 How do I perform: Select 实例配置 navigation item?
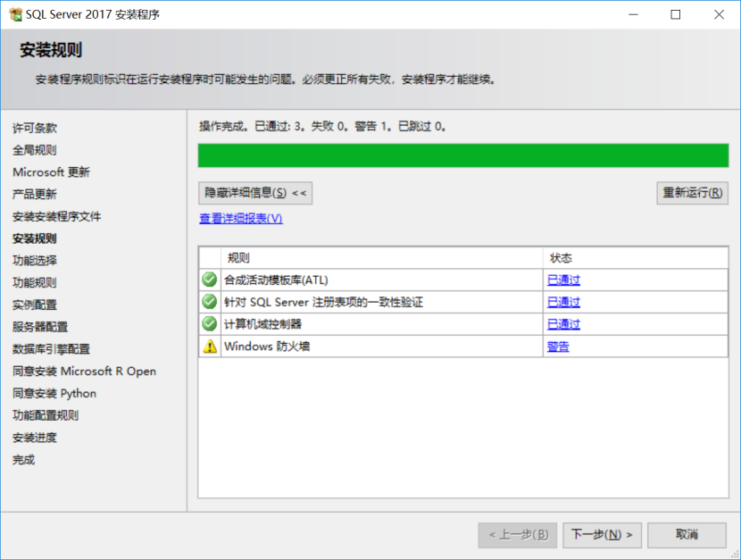pos(35,304)
